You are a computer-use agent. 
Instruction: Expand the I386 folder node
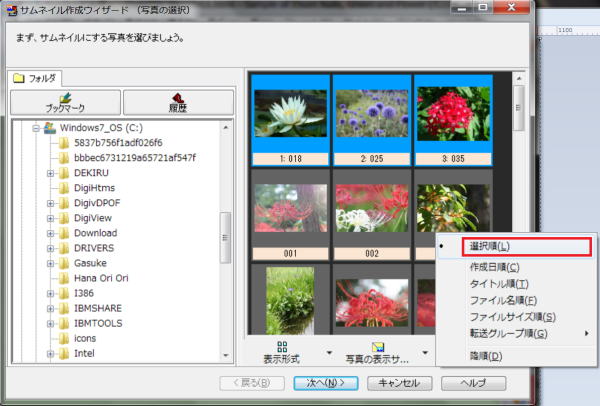click(50, 293)
